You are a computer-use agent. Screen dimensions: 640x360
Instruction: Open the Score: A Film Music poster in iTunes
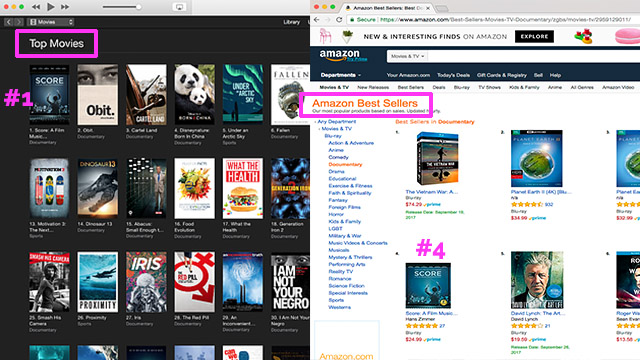coord(49,94)
